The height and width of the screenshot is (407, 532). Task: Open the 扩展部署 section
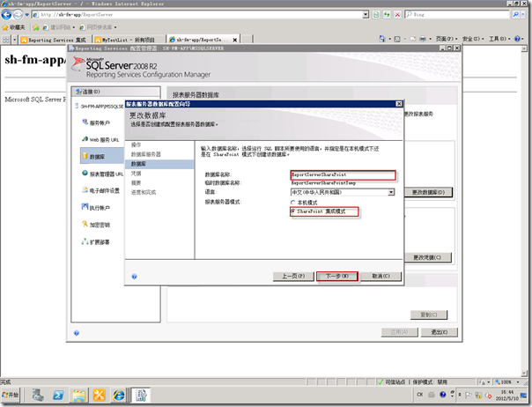tap(96, 242)
